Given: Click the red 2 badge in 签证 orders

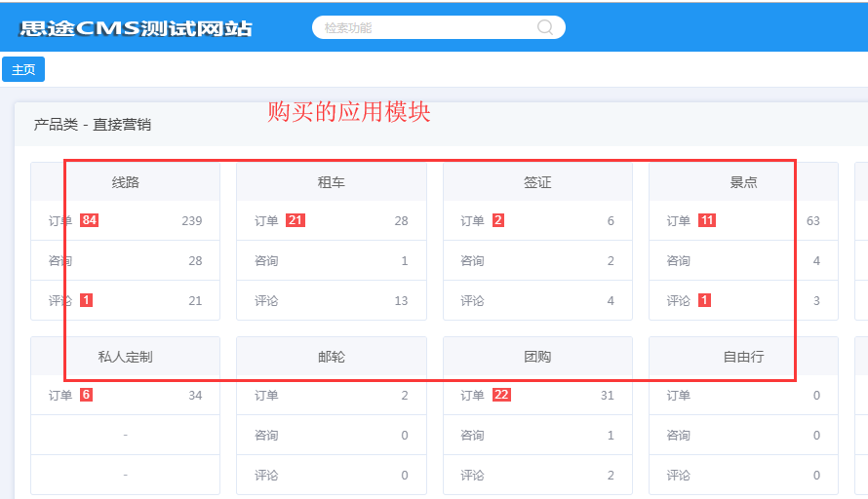Looking at the screenshot, I should 498,221.
